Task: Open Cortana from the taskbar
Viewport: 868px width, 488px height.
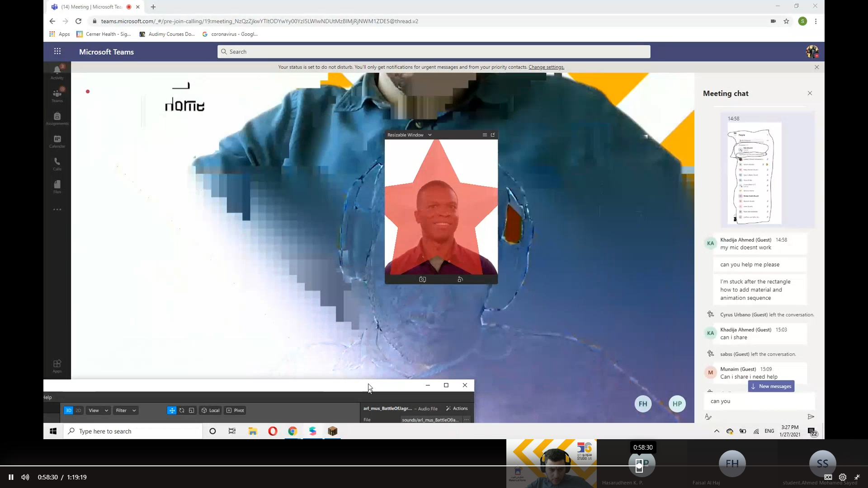Action: point(212,431)
